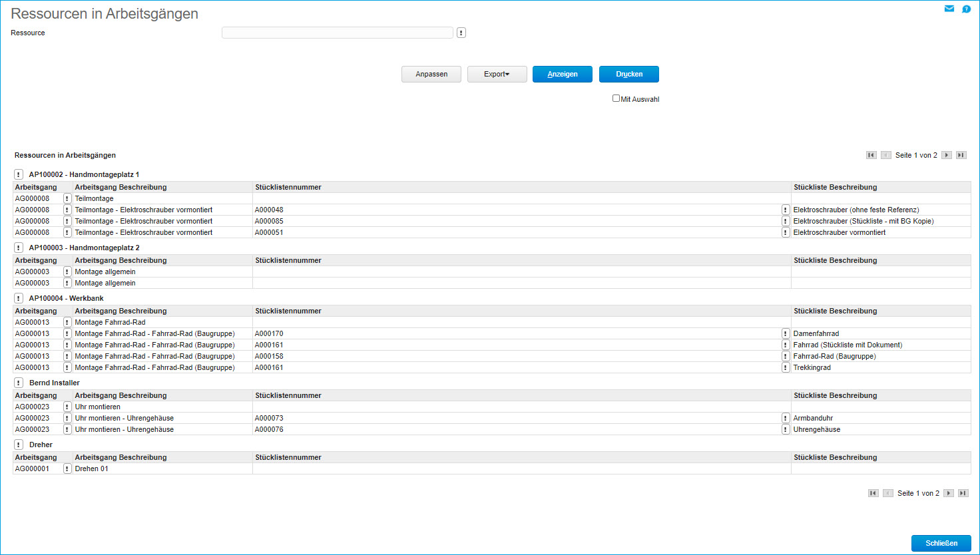Jump to last page in top pager
Image resolution: width=980 pixels, height=555 pixels.
pyautogui.click(x=961, y=155)
